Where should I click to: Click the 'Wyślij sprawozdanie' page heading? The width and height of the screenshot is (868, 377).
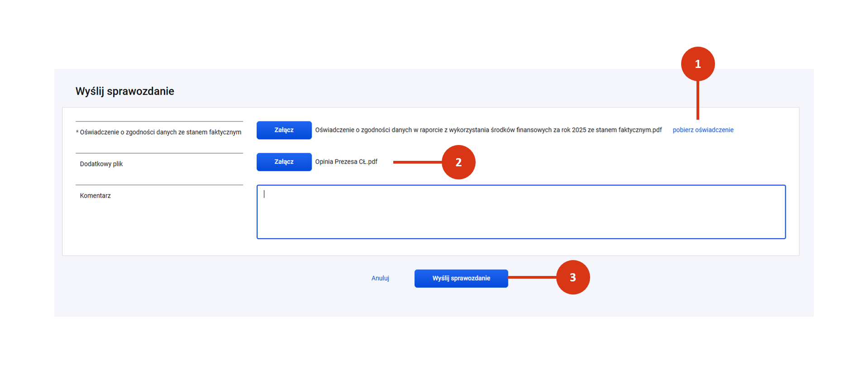pos(125,91)
